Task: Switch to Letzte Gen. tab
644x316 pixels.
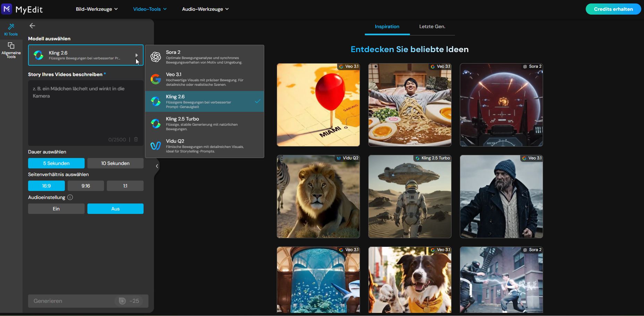Action: tap(432, 26)
